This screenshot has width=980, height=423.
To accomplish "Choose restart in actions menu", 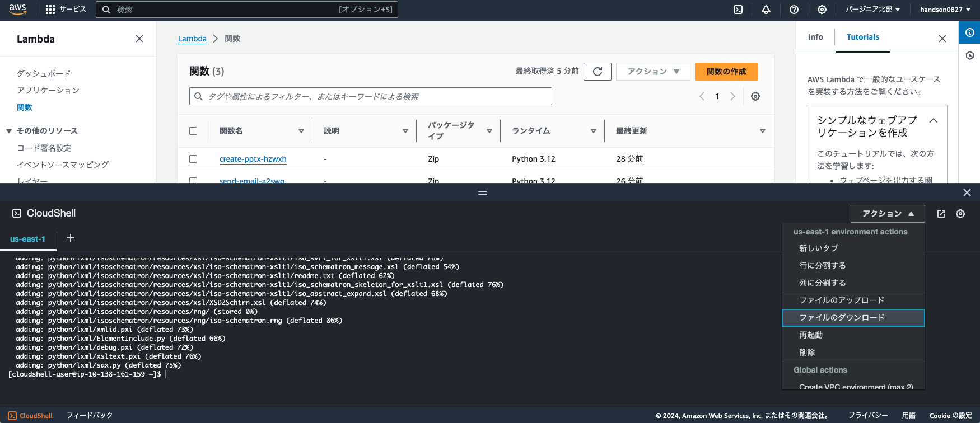I will (x=853, y=335).
